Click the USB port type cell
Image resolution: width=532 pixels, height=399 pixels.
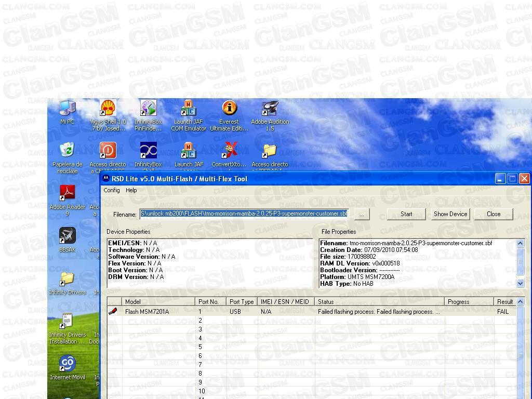235,312
